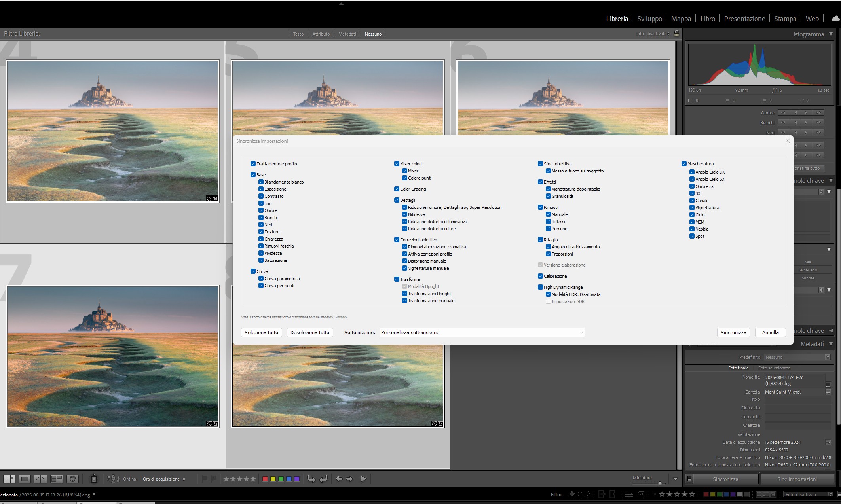Open the Stampa module
Image resolution: width=841 pixels, height=504 pixels.
tap(785, 19)
